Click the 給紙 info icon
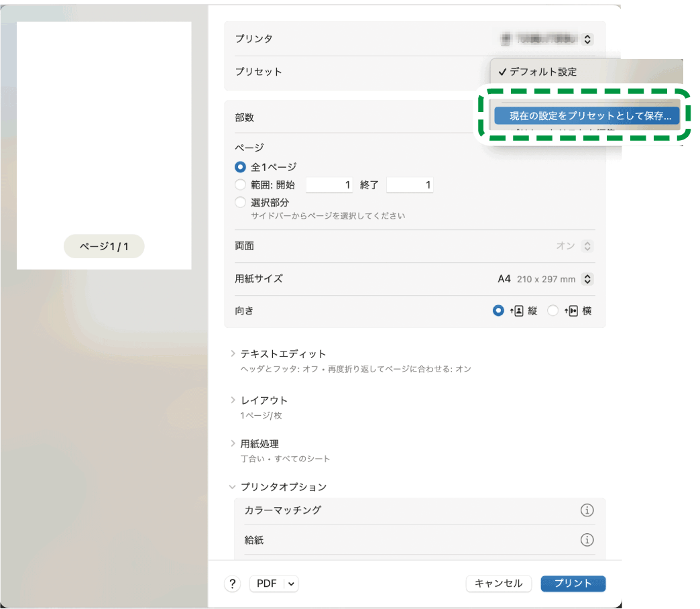Screen dimensions: 700x609 pyautogui.click(x=587, y=540)
